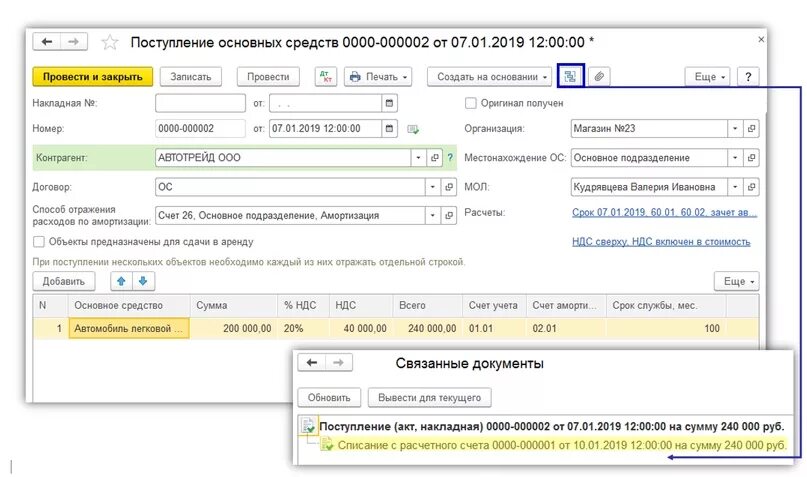Open related documents structure icon
807x477 pixels.
click(570, 77)
